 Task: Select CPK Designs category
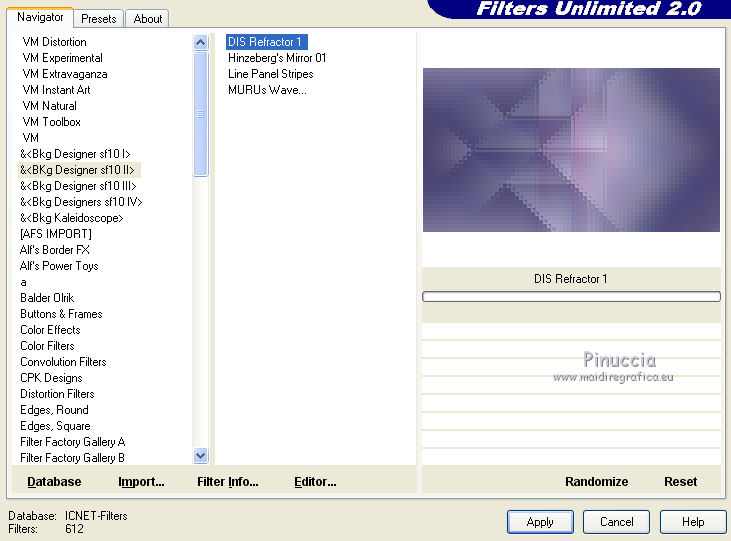(51, 378)
